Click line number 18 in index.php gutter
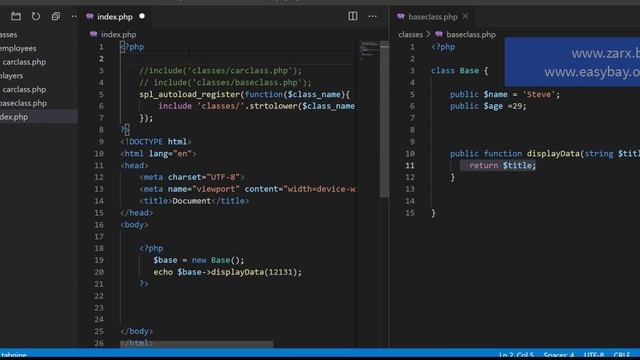The image size is (640, 360). click(x=99, y=248)
